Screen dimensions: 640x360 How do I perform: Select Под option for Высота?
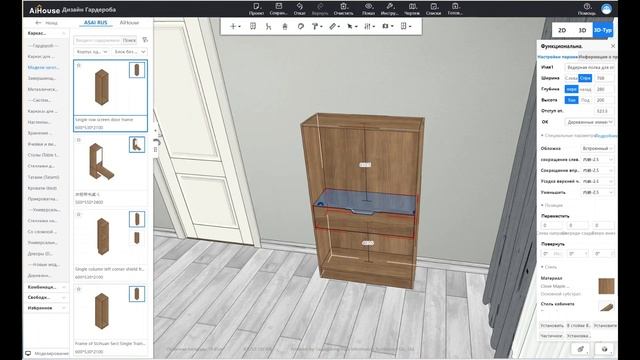585,100
